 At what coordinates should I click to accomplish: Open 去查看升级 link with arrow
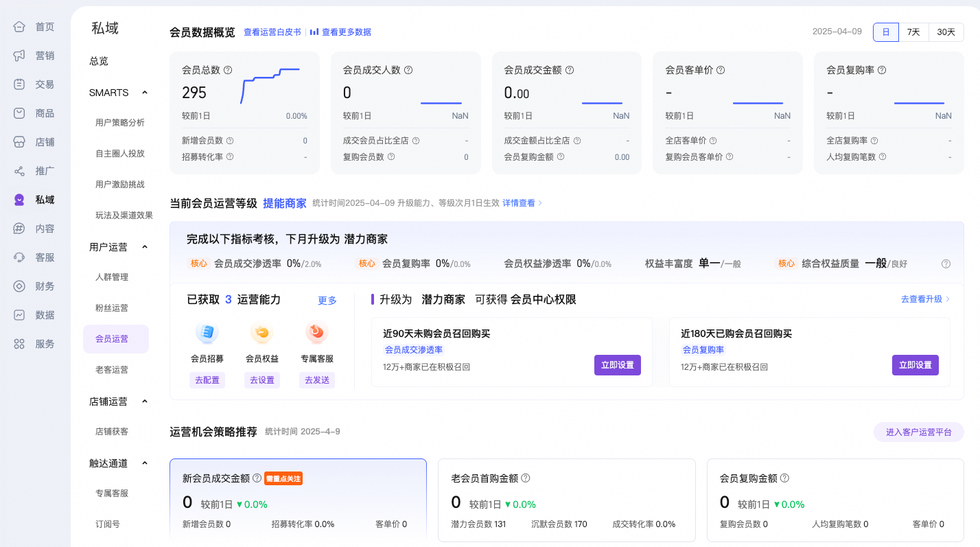point(925,299)
